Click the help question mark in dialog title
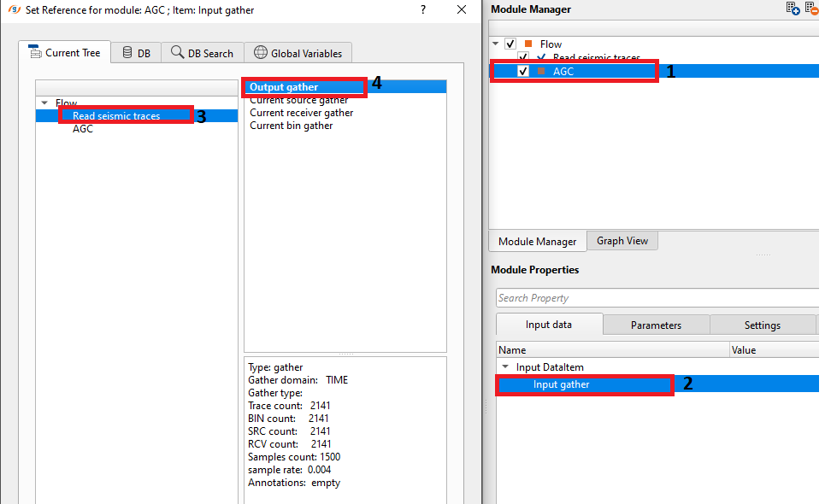The image size is (831, 504). [423, 10]
